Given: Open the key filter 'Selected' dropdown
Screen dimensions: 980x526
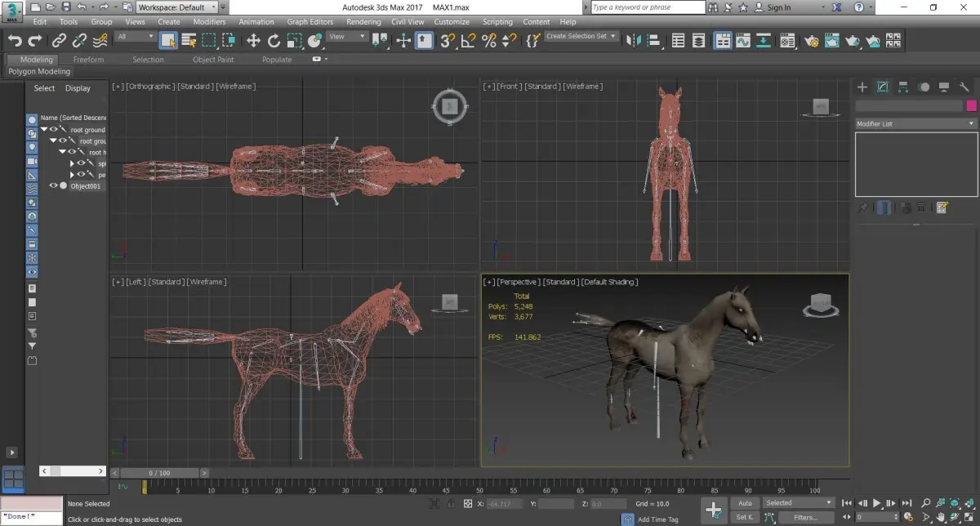Looking at the screenshot, I should coord(798,503).
